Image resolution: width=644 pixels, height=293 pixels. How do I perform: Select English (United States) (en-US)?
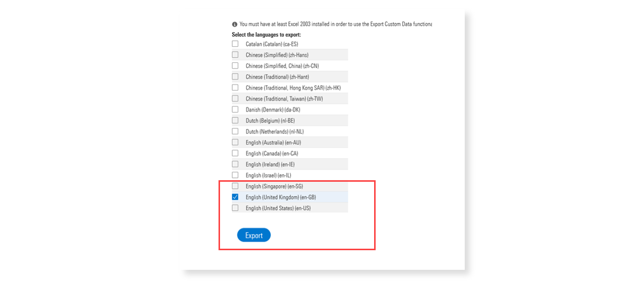click(235, 207)
